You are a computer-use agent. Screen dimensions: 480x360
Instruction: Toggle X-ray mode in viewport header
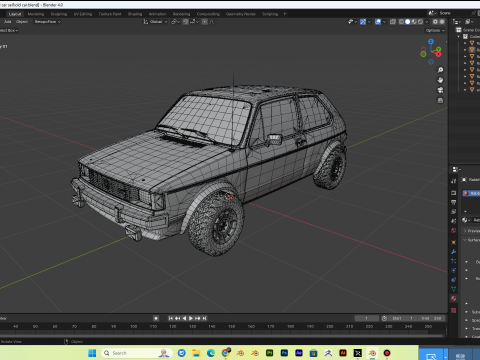[x=393, y=22]
